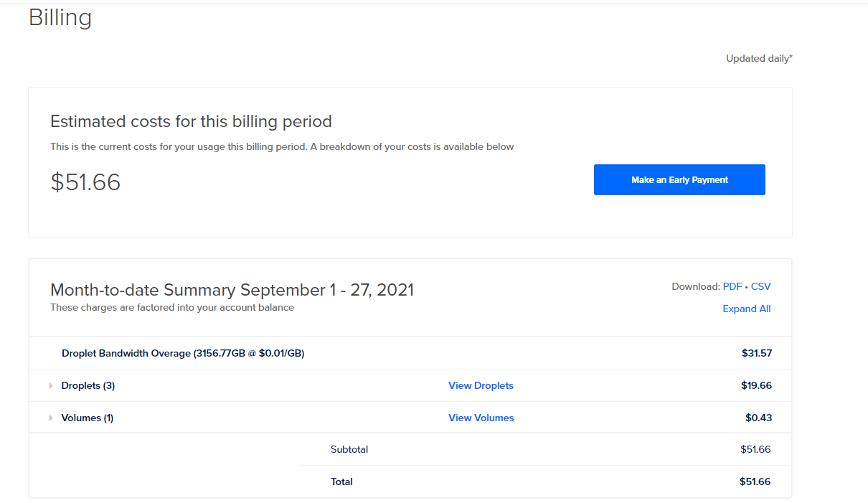Click the Droplet Bandwidth Overage line item

183,353
